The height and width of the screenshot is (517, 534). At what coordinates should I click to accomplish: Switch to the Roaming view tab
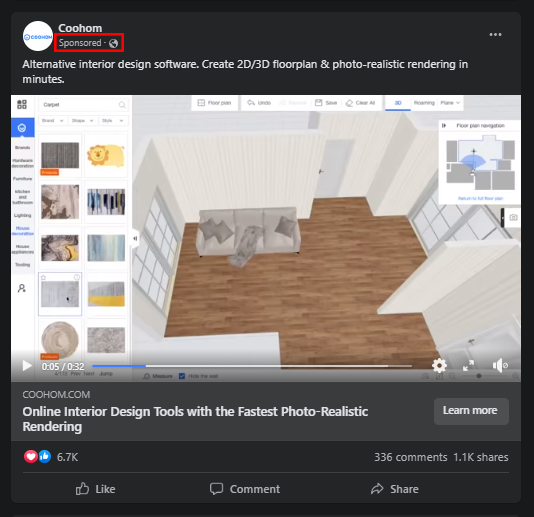pos(424,103)
